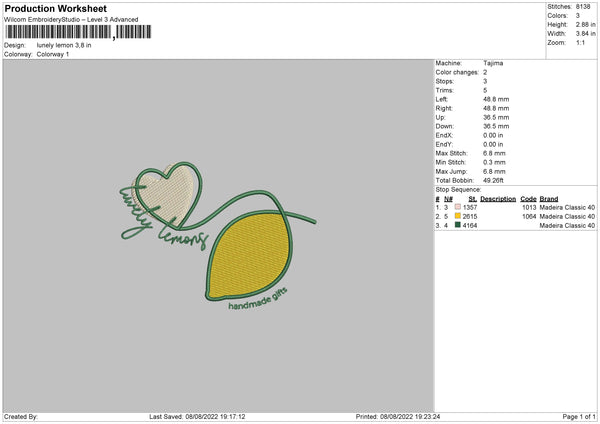This screenshot has width=600, height=424.
Task: Click the "EndX:" label
Action: point(444,135)
